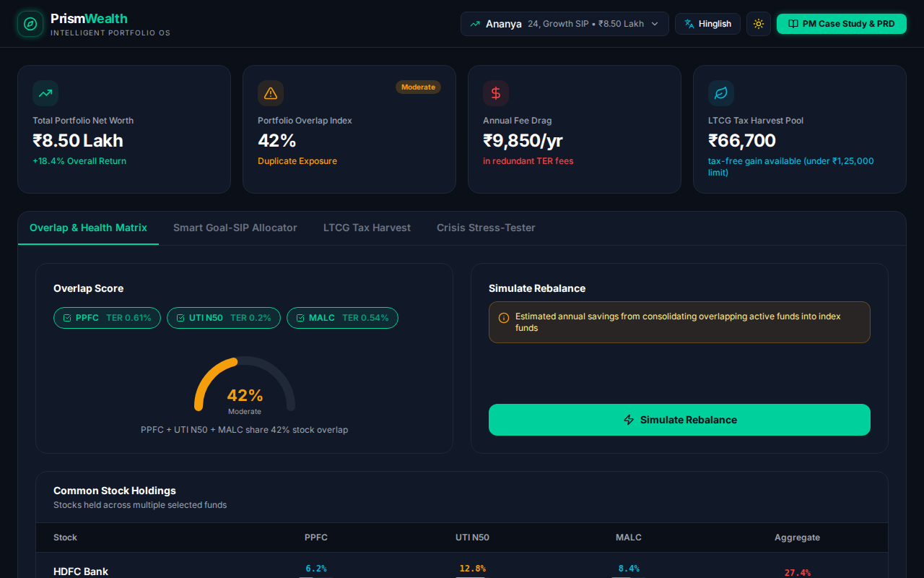Screen dimensions: 924x578
Task: Toggle the PPFC fund chip checkbox
Action: 68,318
